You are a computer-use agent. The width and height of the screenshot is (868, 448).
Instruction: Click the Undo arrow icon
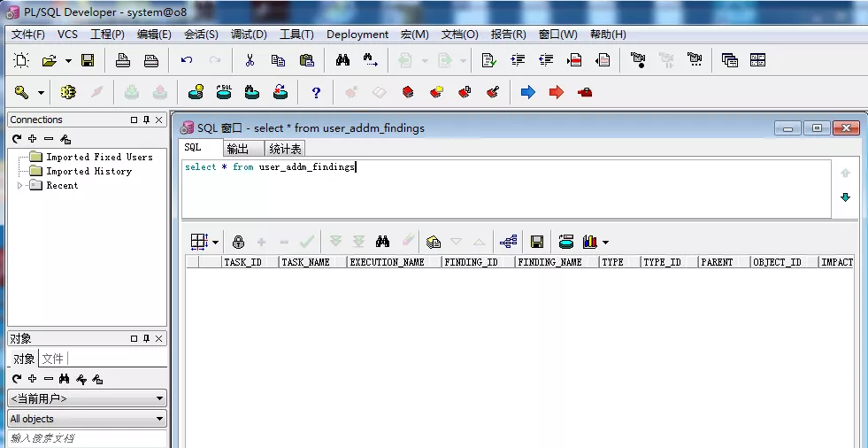187,60
